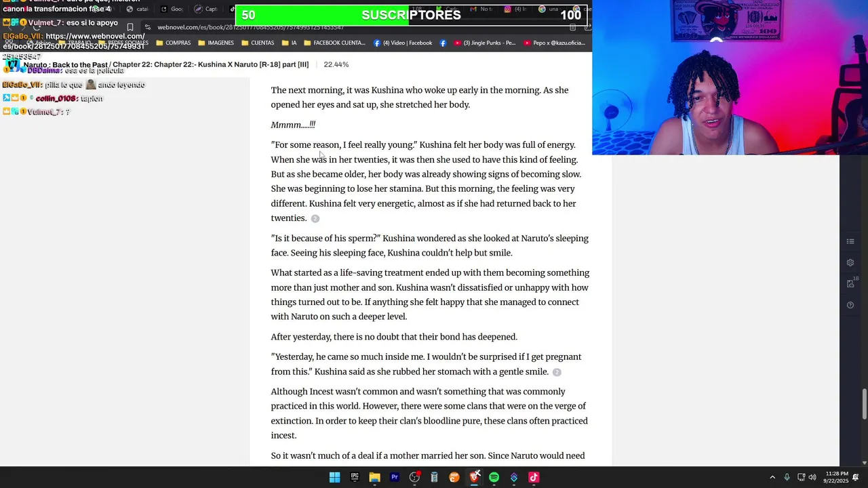Open Spotify from the taskbar
The height and width of the screenshot is (488, 868).
(x=494, y=477)
